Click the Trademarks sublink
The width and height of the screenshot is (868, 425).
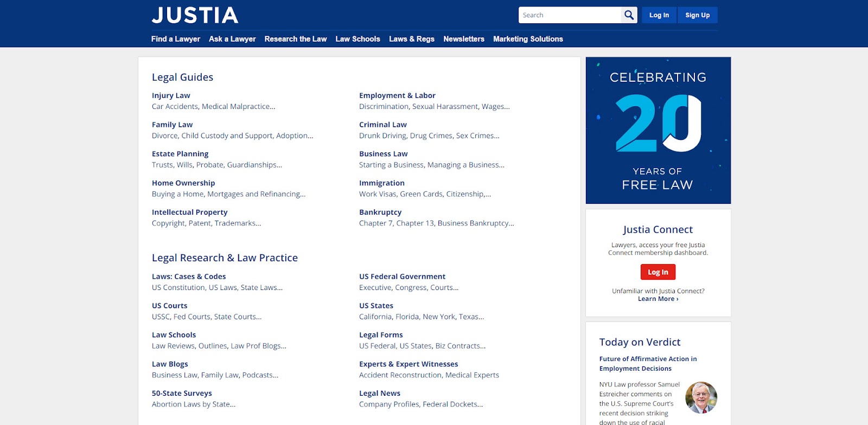coord(238,223)
